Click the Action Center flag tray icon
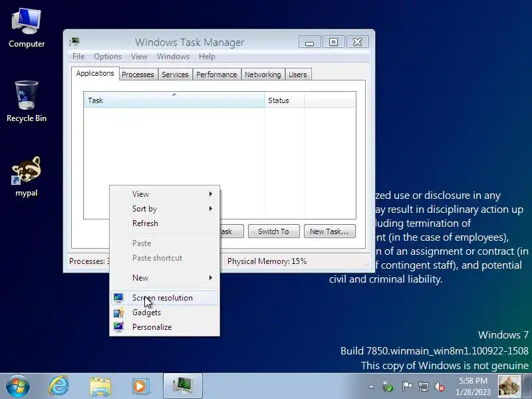532x399 pixels. pos(407,386)
